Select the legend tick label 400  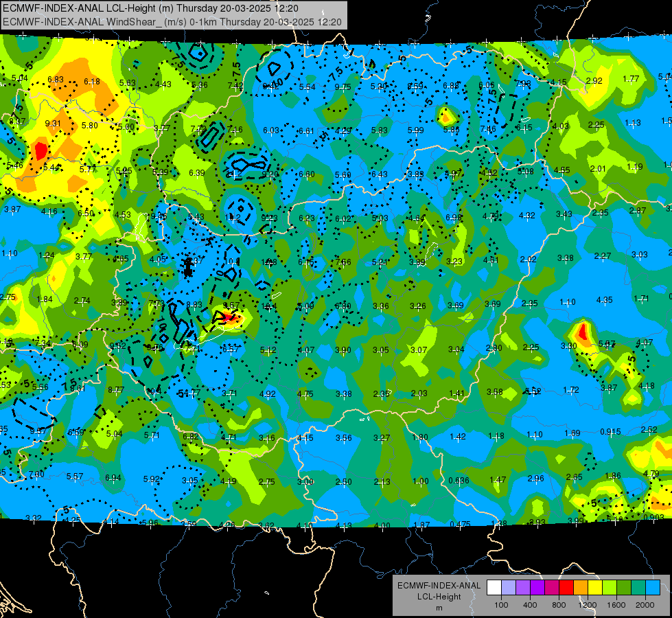530,605
